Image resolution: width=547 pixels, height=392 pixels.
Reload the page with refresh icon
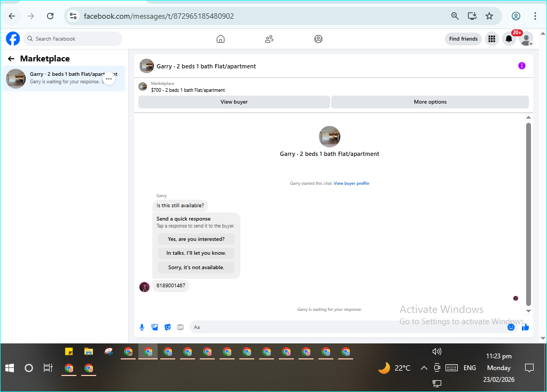pos(50,16)
